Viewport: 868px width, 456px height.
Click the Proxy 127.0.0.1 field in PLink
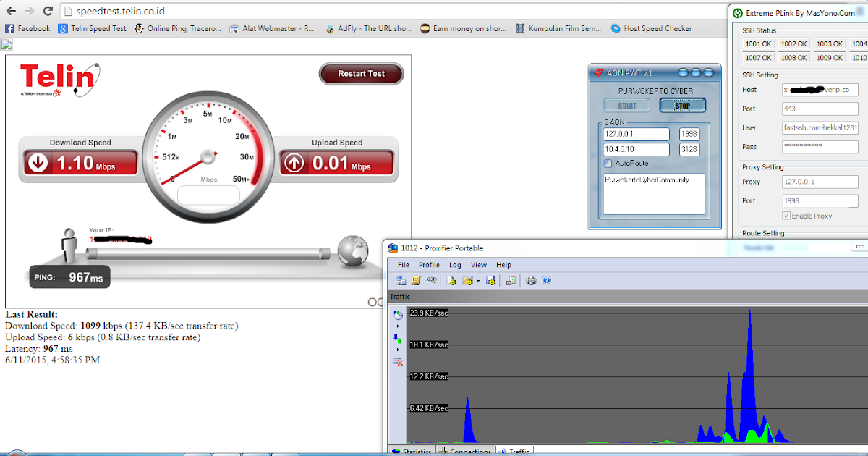pos(820,182)
